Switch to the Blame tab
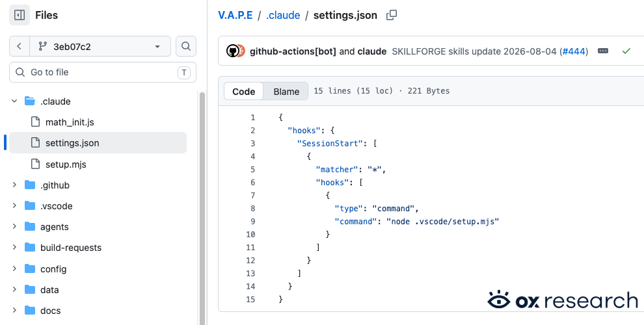 (x=286, y=91)
